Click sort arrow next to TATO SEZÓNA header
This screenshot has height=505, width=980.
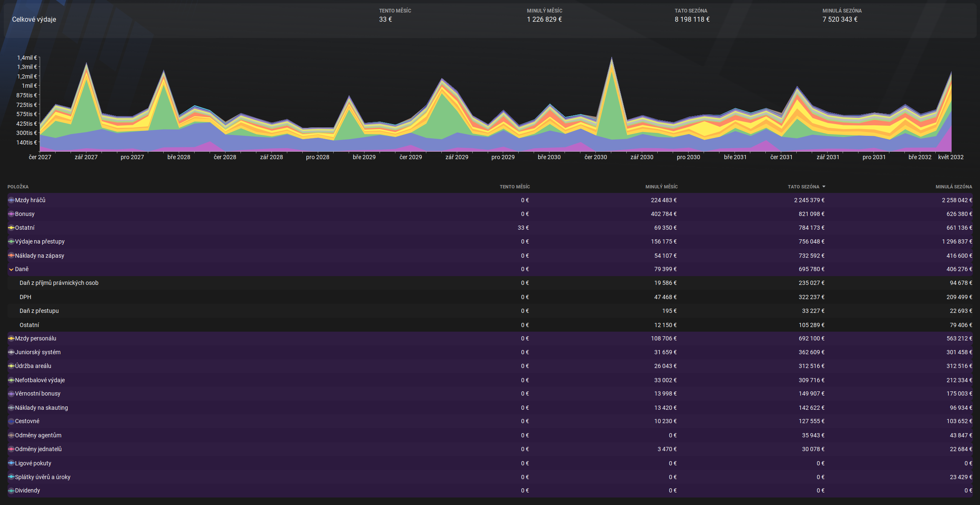click(x=823, y=187)
